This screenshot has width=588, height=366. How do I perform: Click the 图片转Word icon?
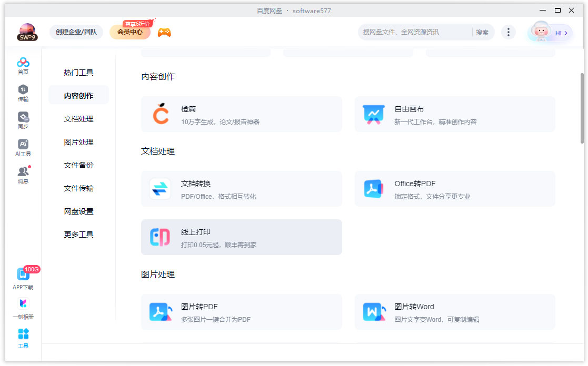coord(374,312)
